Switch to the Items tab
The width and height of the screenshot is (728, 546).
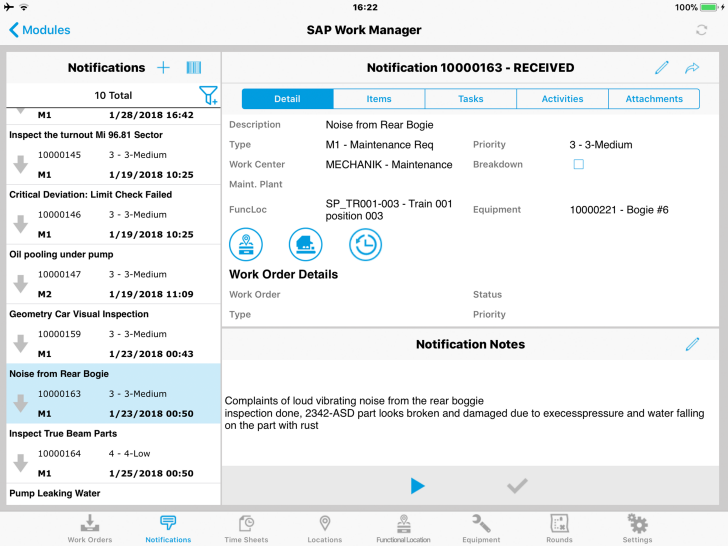pyautogui.click(x=379, y=99)
